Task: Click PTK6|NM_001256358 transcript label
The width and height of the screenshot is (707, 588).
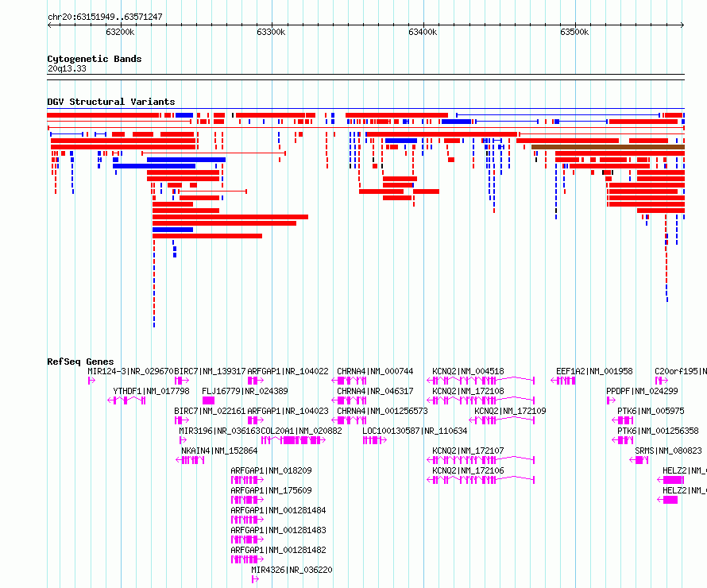Action: click(x=658, y=431)
